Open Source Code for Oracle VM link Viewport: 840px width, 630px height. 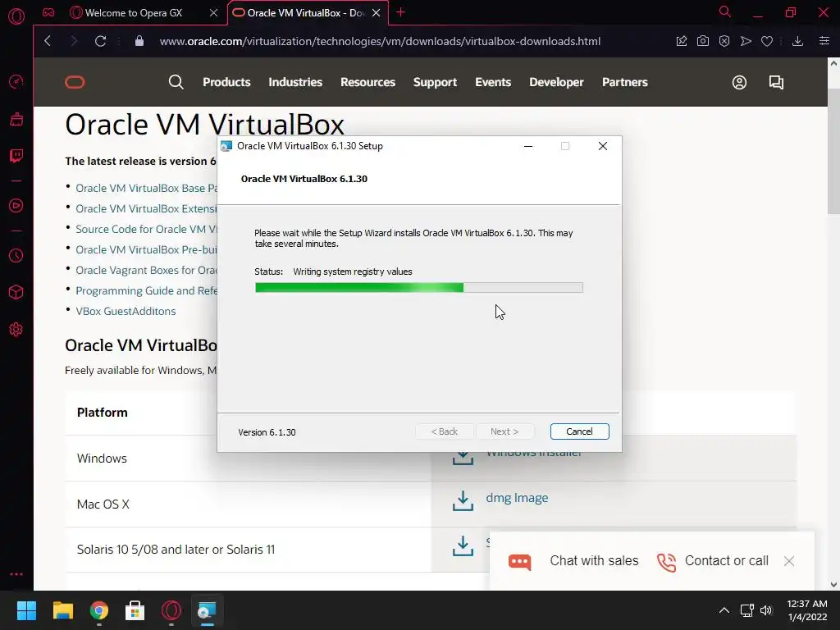146,229
